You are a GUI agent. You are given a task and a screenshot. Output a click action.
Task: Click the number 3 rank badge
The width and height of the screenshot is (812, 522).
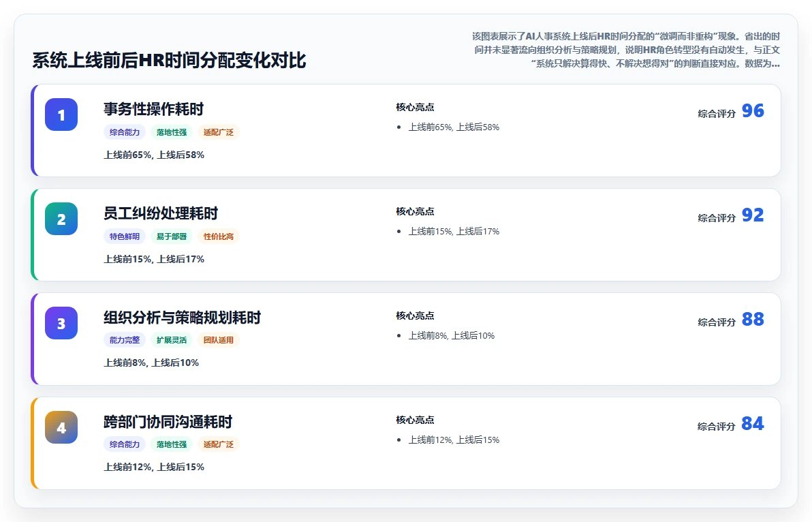(x=61, y=323)
